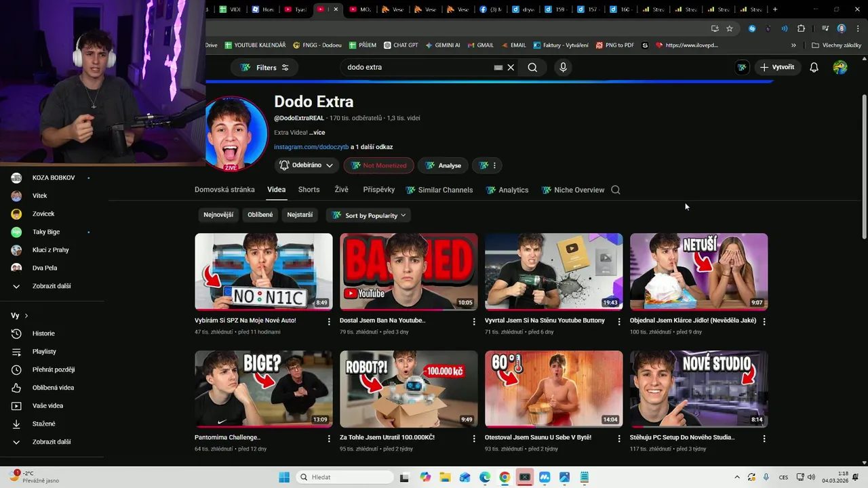868x488 pixels.
Task: Clear the search text with the X icon
Action: 511,67
